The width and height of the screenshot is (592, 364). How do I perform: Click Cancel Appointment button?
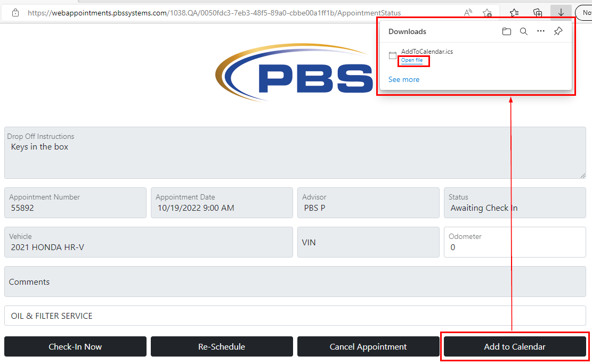368,346
